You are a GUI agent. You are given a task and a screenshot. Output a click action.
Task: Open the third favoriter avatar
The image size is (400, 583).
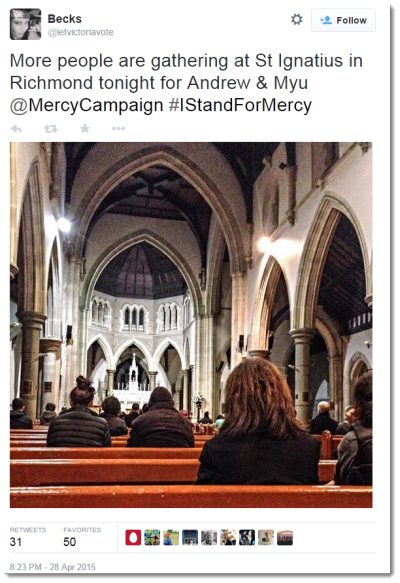coord(171,538)
